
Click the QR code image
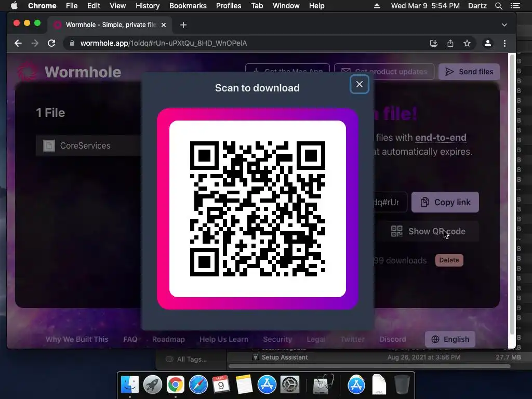click(x=258, y=209)
